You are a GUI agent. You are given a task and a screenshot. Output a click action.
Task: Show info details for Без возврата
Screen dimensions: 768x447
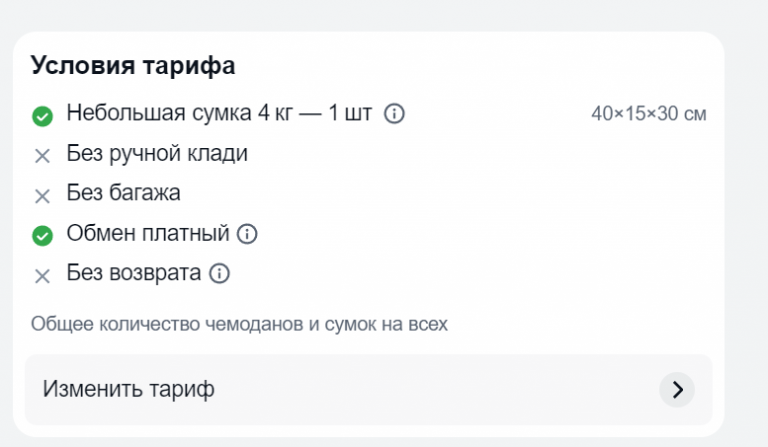pos(220,273)
